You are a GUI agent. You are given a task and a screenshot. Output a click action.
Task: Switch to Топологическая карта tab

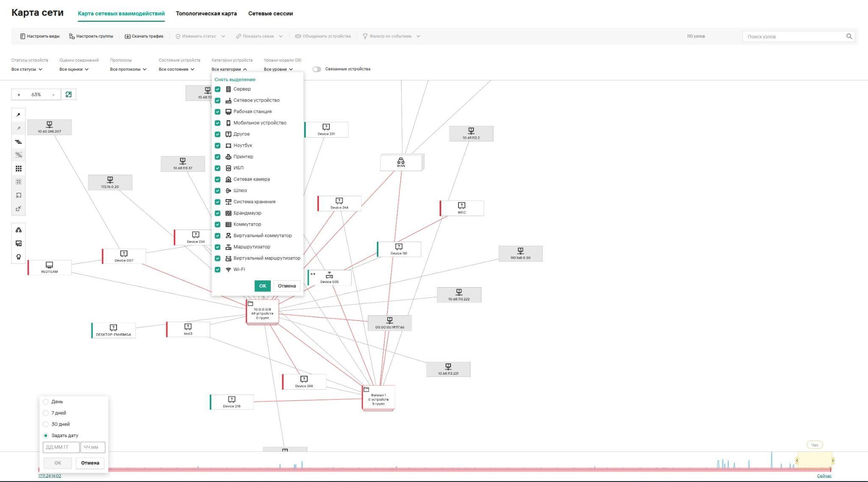click(206, 14)
